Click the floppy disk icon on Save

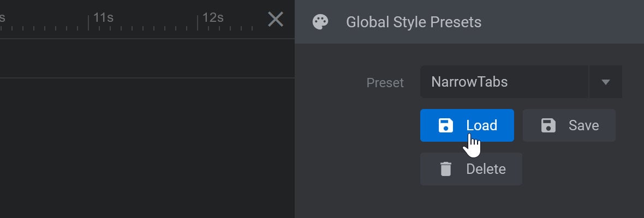click(548, 125)
